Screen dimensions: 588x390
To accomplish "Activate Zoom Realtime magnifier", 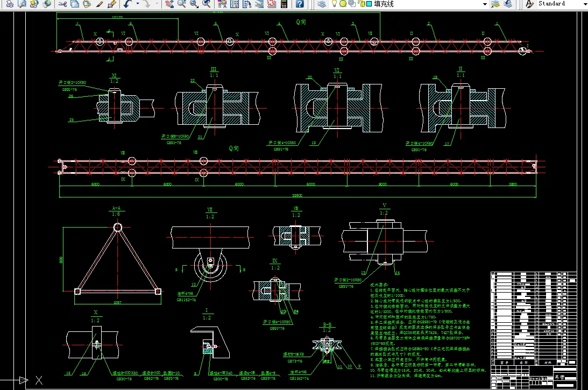I will [x=181, y=4].
